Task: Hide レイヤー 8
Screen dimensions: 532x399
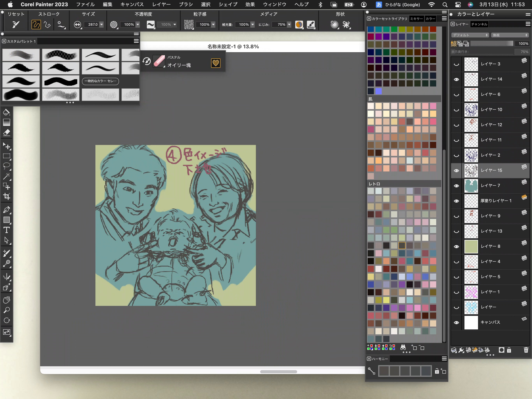Action: coord(456,246)
